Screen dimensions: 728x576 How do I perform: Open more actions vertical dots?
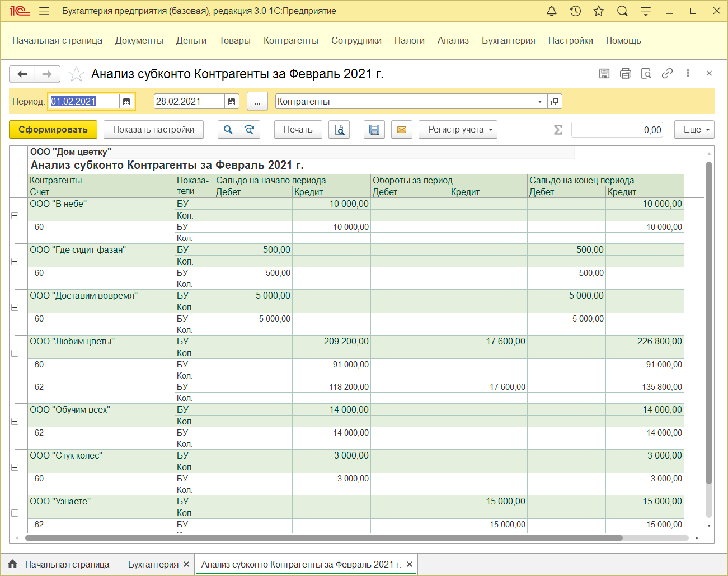[x=688, y=73]
